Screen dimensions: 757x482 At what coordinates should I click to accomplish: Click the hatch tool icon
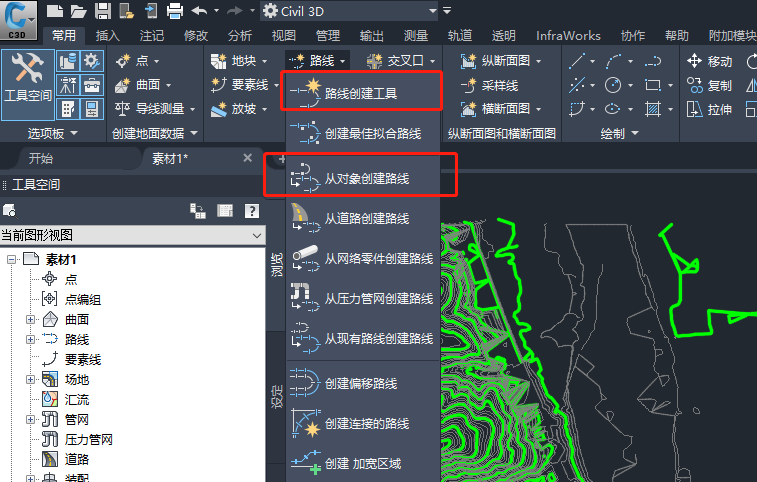(x=653, y=109)
